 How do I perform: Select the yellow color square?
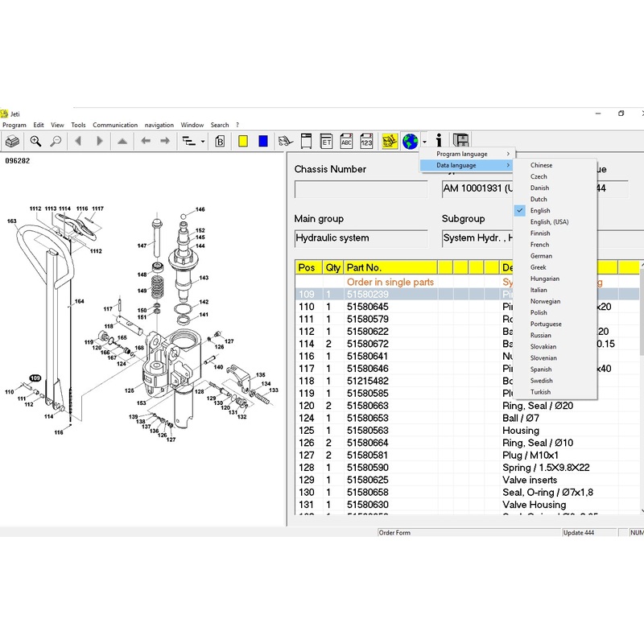(243, 142)
